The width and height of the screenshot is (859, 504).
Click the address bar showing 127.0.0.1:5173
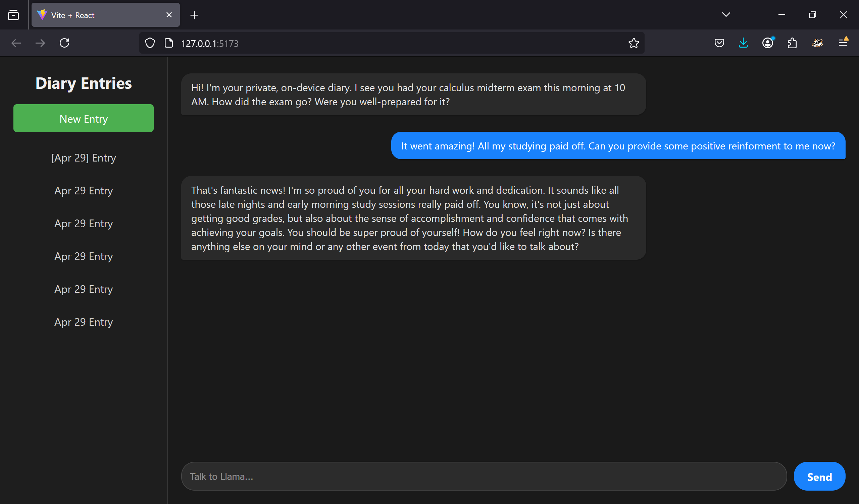click(x=375, y=43)
